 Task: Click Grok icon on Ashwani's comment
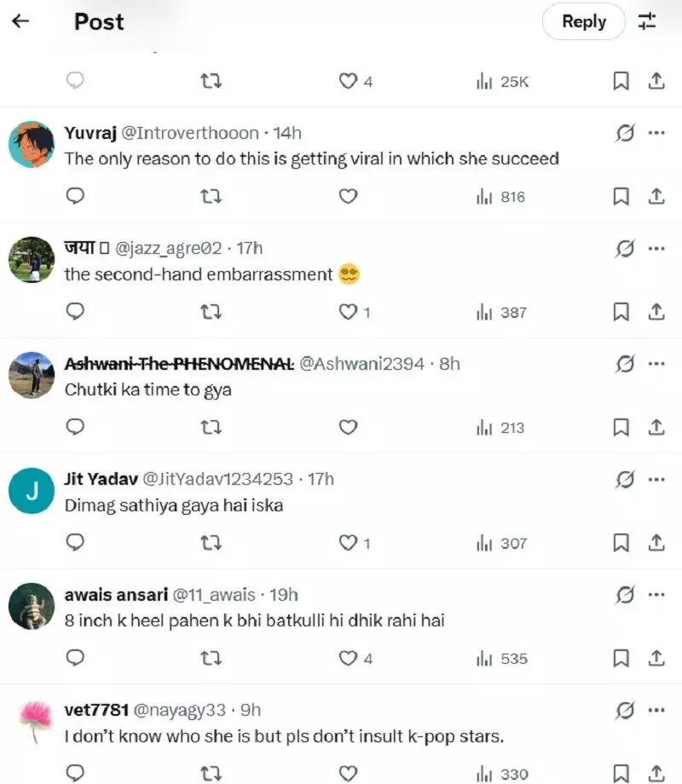point(625,364)
